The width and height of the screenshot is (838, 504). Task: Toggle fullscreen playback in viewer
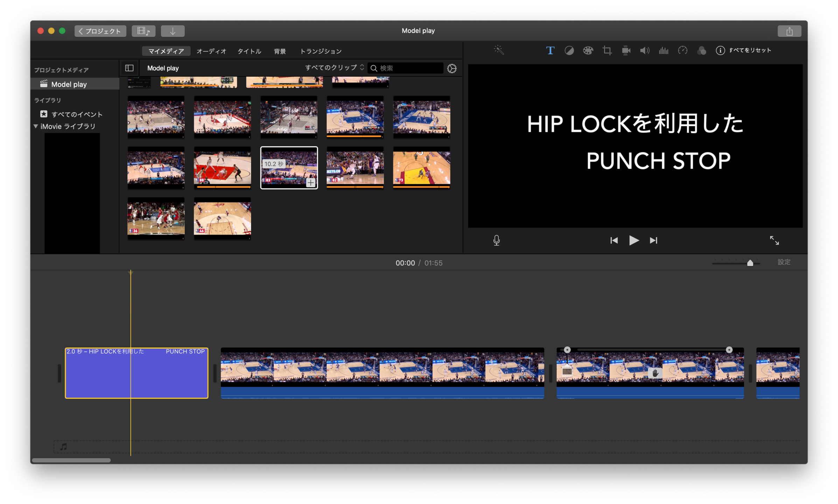point(774,240)
